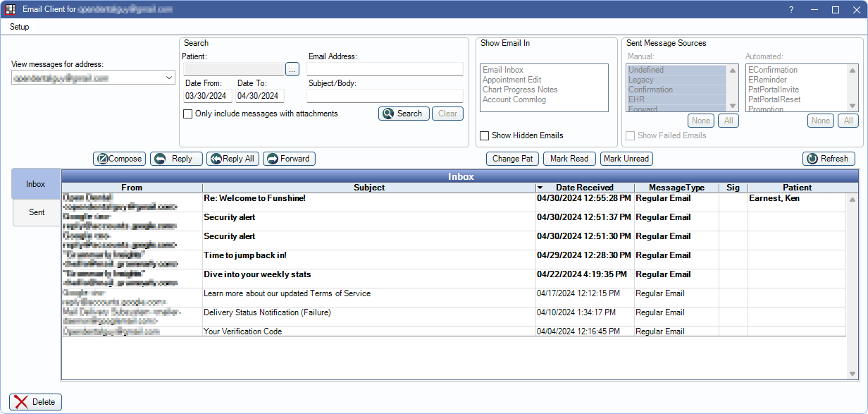Delete the selected email
Screen dimensions: 868x414
(x=35, y=401)
